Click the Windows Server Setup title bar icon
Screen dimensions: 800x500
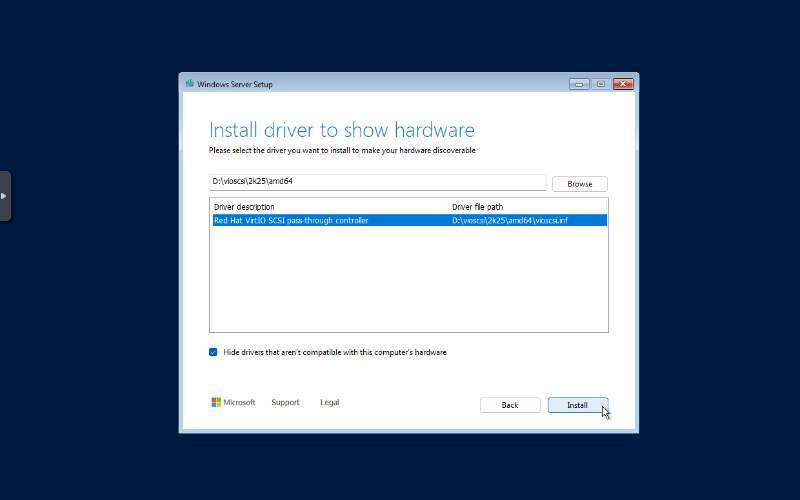tap(189, 84)
